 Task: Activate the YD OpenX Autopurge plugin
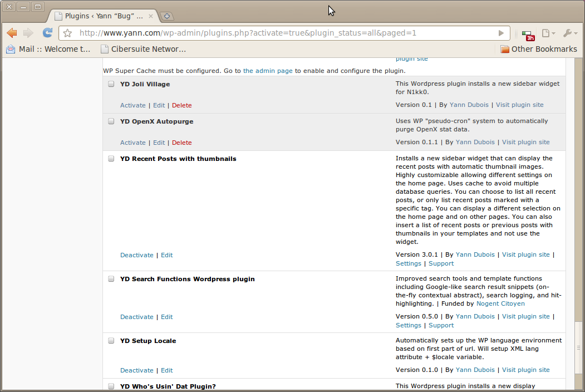(133, 143)
